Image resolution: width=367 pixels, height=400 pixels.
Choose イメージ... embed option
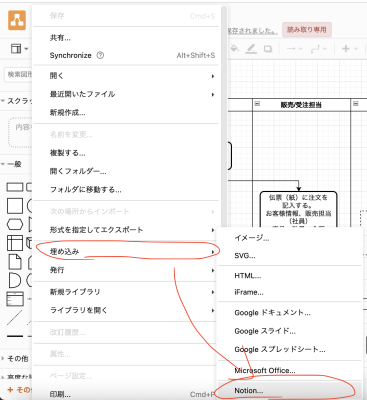point(289,238)
